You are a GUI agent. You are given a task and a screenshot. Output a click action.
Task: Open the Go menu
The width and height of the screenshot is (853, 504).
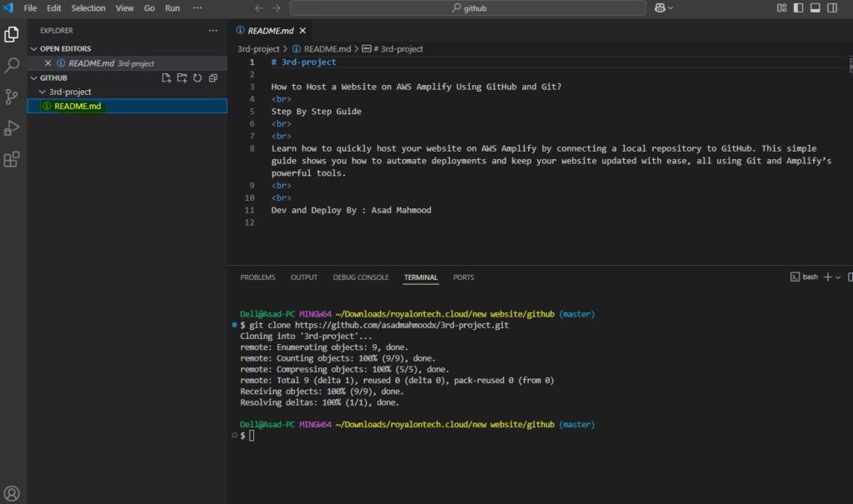pyautogui.click(x=149, y=7)
